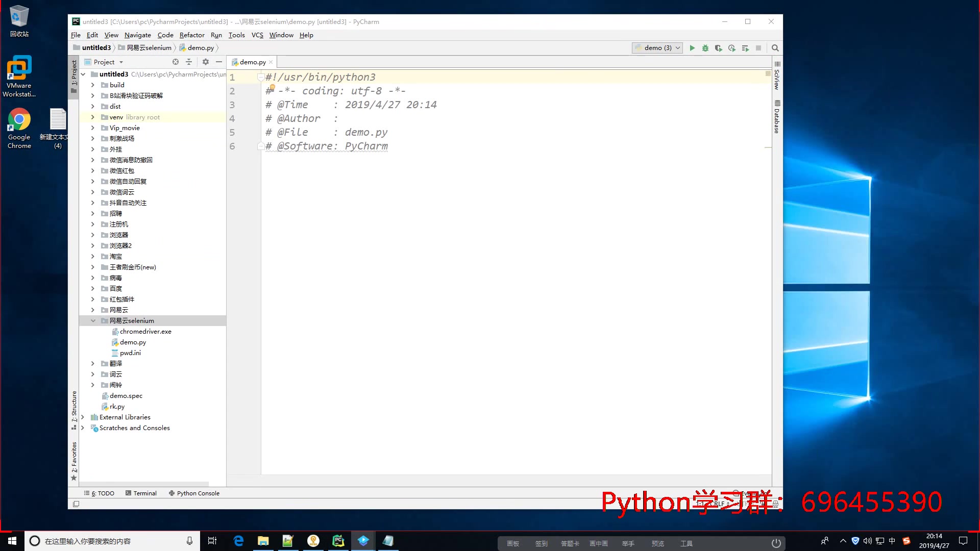Open chromedriver.exe in the project tree
Viewport: 980px width, 551px height.
pyautogui.click(x=145, y=332)
